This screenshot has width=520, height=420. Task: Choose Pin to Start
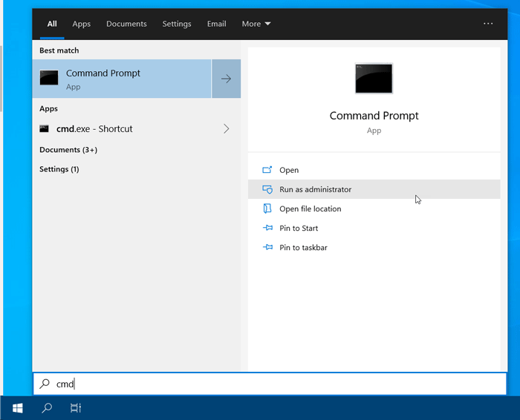pyautogui.click(x=374, y=229)
